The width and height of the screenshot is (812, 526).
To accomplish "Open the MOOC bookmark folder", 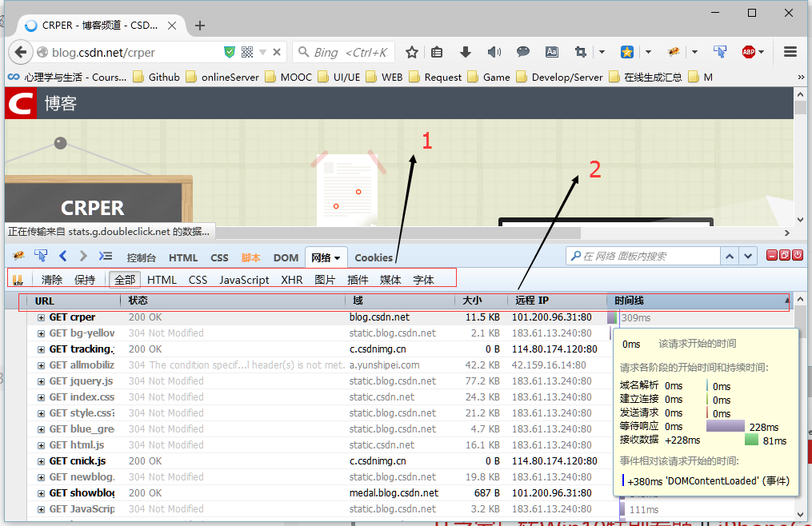I will click(289, 77).
